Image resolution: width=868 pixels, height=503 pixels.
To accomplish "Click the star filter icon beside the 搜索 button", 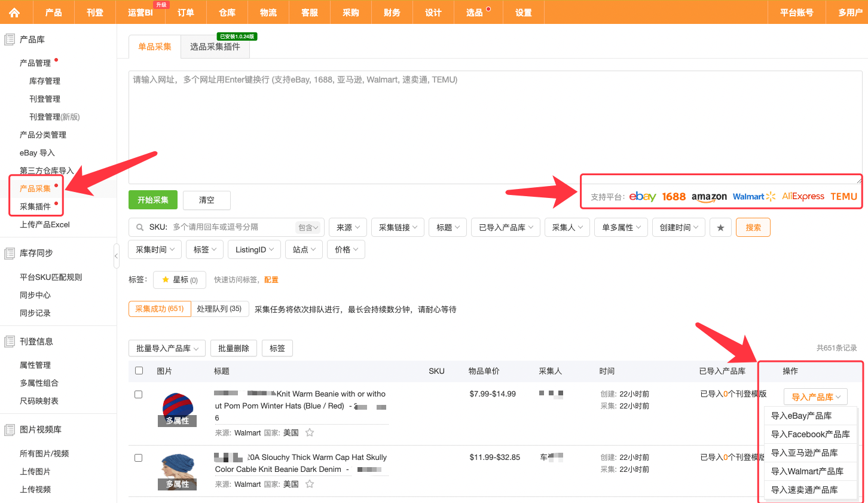I will pos(720,227).
